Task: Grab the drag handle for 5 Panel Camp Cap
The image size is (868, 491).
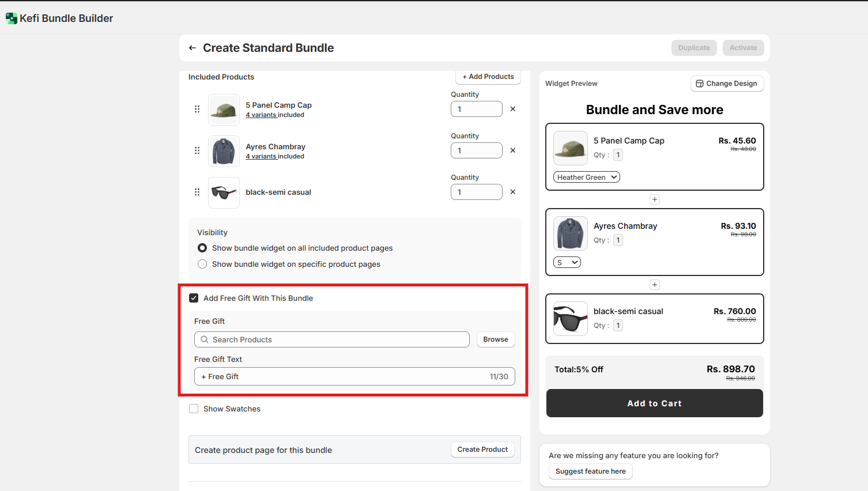Action: click(x=197, y=109)
